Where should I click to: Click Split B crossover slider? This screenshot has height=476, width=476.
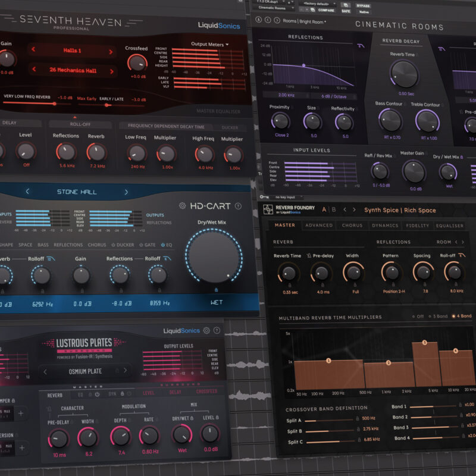329,431
